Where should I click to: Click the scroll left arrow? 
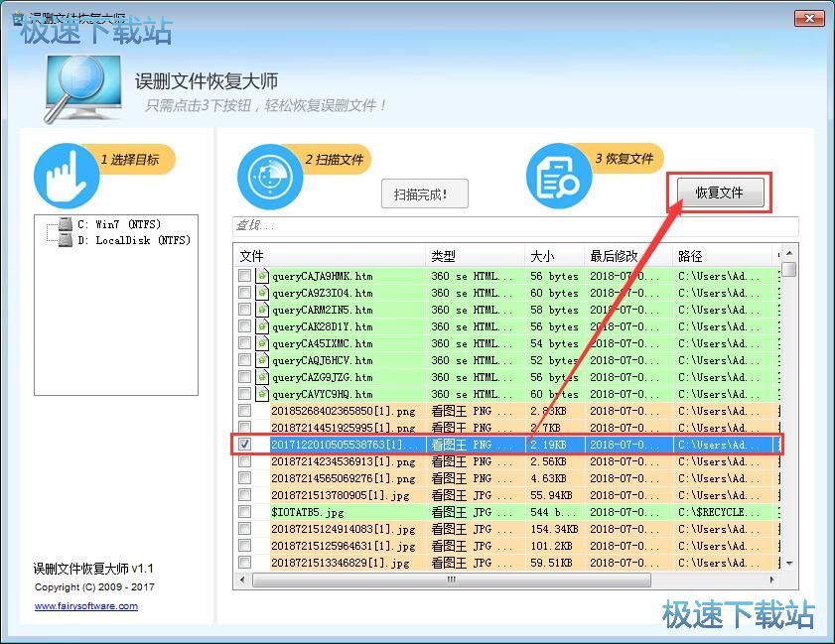[x=243, y=580]
